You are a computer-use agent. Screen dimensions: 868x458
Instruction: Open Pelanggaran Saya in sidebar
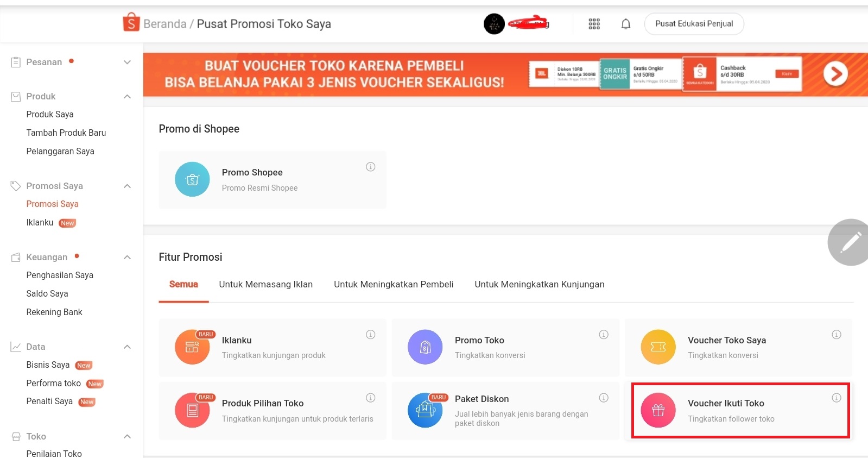(60, 151)
